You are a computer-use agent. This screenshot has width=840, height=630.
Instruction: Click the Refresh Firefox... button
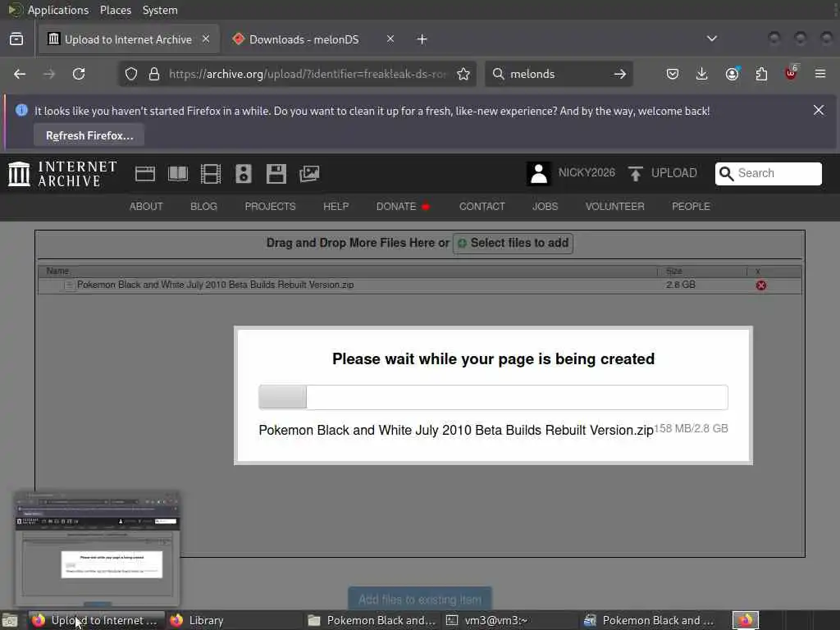(89, 135)
